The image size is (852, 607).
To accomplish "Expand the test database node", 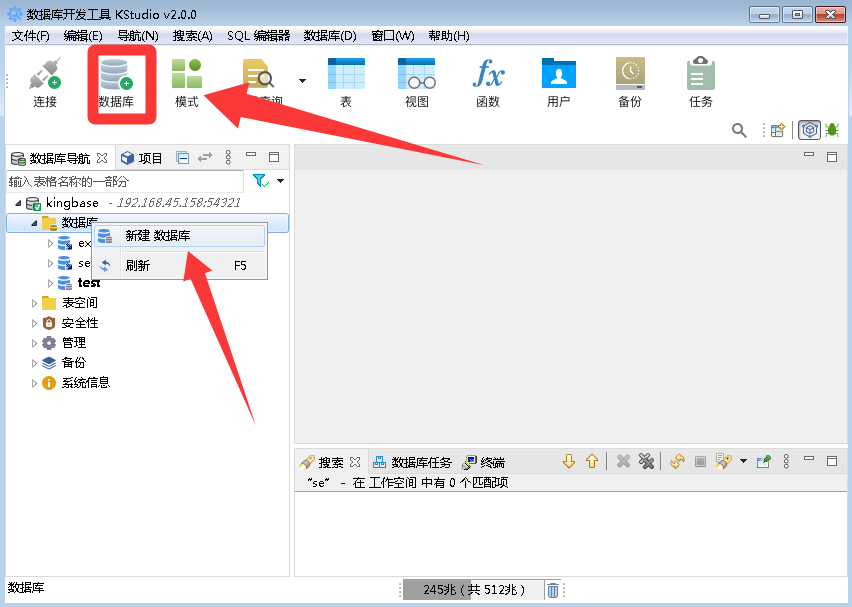I will [50, 283].
